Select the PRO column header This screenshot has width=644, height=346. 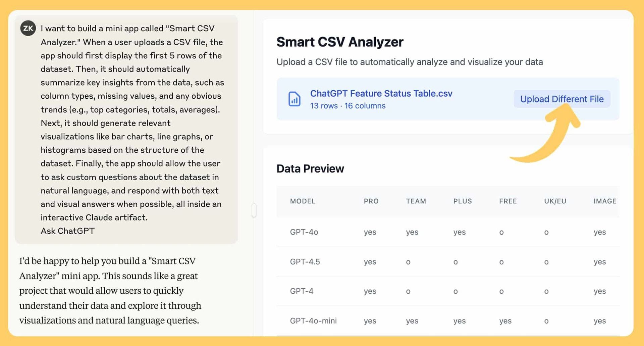[x=371, y=201]
